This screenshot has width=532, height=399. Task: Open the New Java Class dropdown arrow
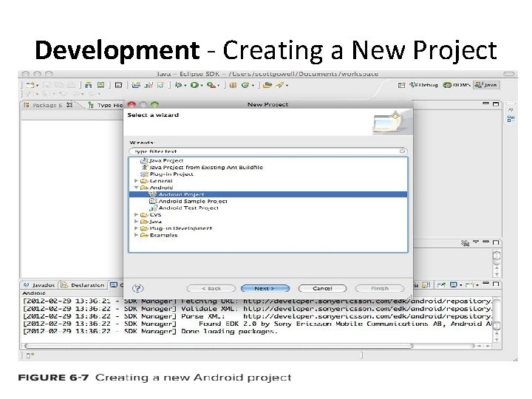click(x=253, y=86)
